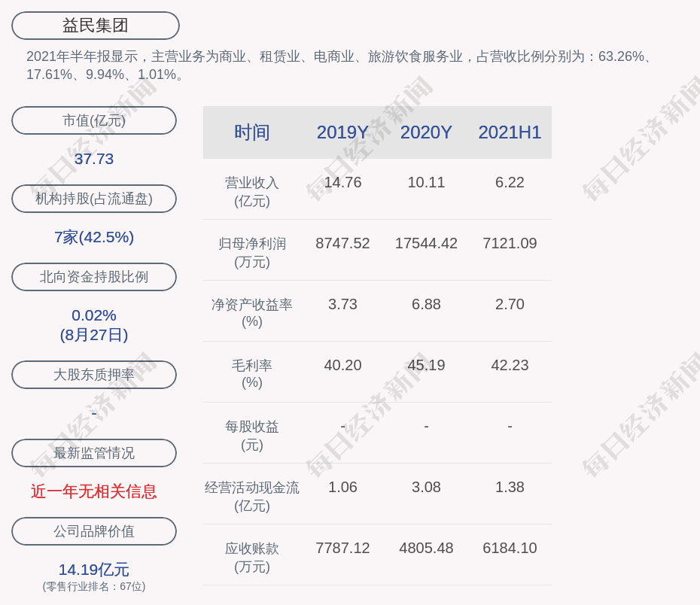
Task: Click the 每股收益(元) row label
Action: coord(252,436)
